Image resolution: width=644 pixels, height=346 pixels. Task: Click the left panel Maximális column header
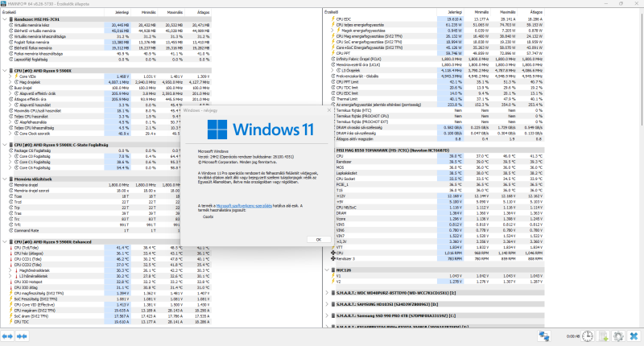point(171,12)
